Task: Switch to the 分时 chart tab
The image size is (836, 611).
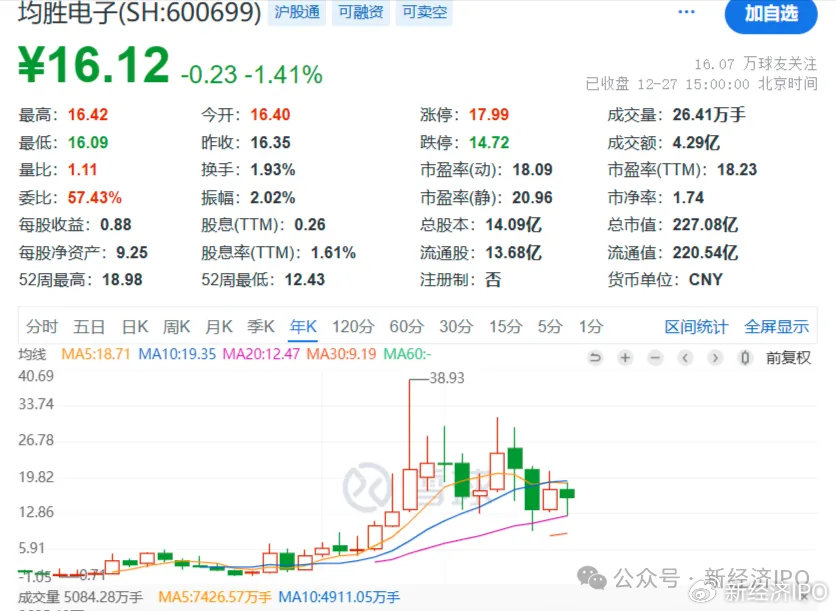Action: click(42, 326)
